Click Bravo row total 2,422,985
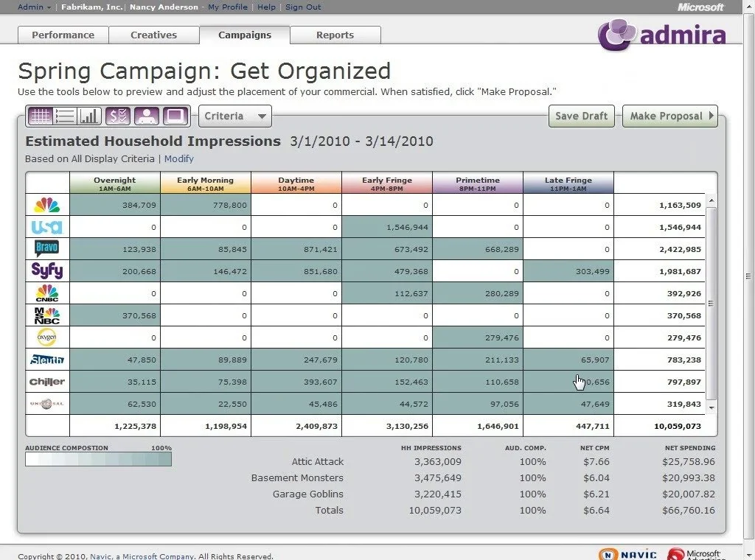 [680, 249]
